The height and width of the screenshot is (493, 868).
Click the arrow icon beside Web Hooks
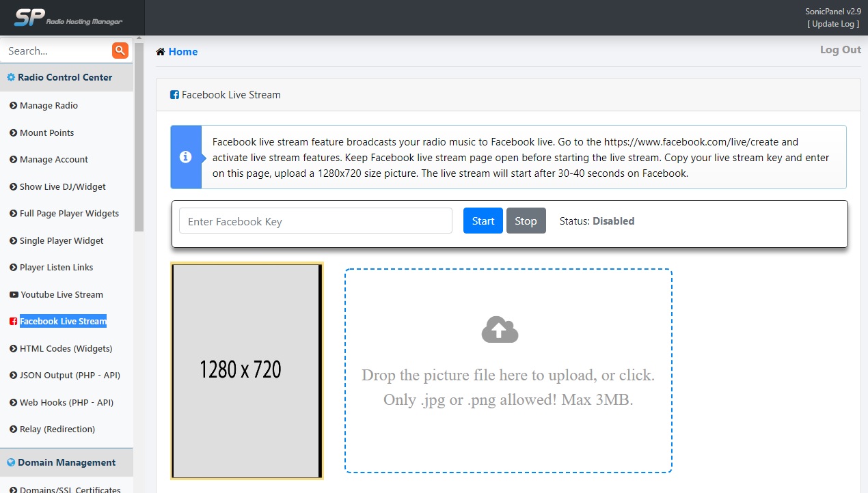pos(13,403)
